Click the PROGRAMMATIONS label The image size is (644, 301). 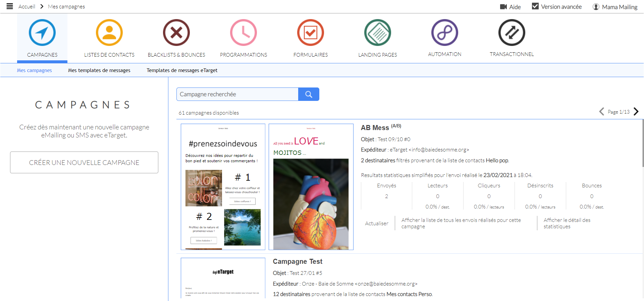(x=244, y=55)
